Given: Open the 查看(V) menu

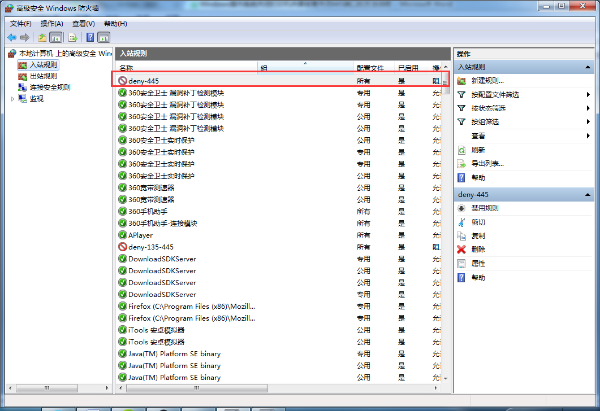Looking at the screenshot, I should click(83, 24).
